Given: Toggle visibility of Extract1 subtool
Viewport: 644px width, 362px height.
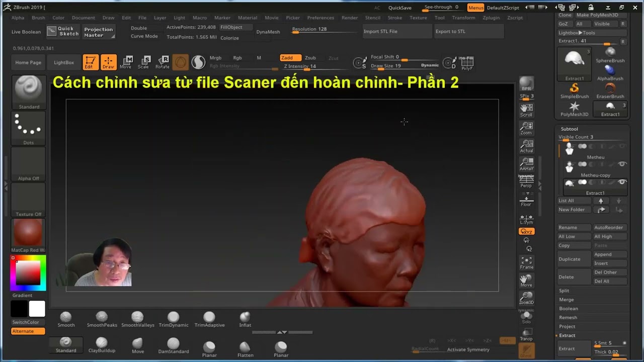Looking at the screenshot, I should point(622,182).
